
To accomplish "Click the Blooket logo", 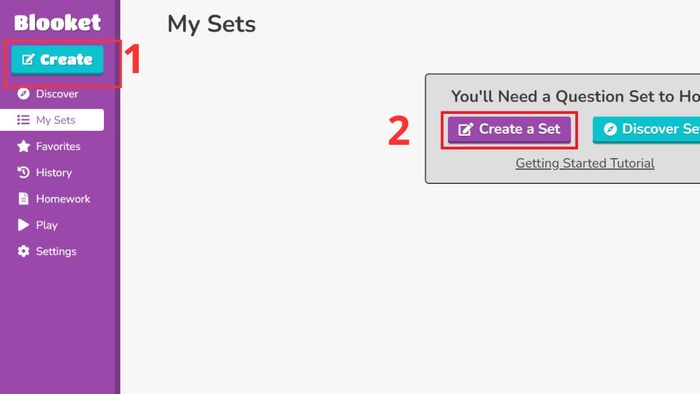I will tap(57, 23).
